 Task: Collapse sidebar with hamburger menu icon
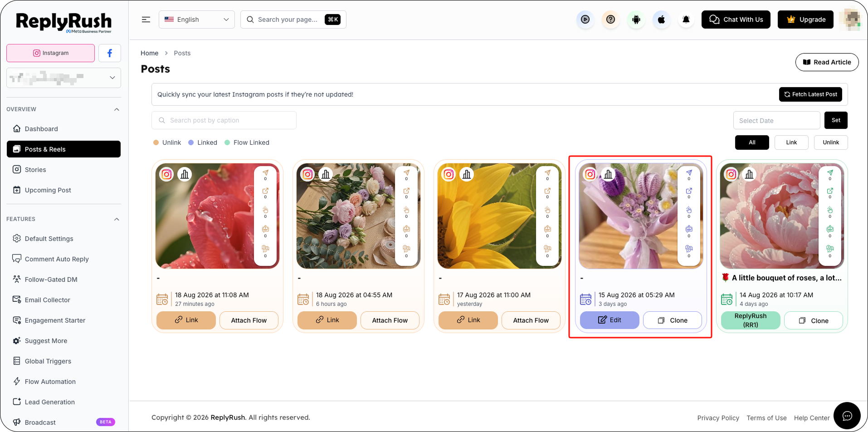[146, 20]
